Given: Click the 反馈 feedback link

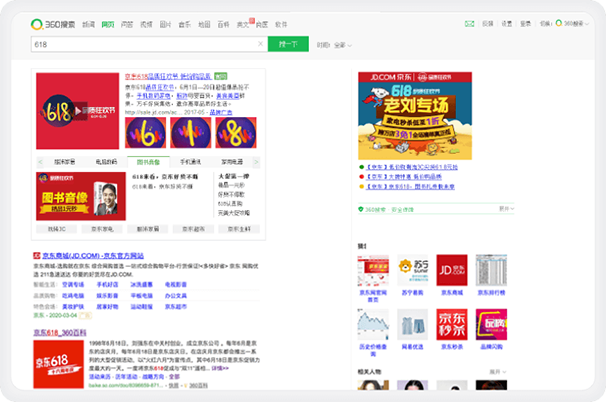Looking at the screenshot, I should click(x=488, y=24).
